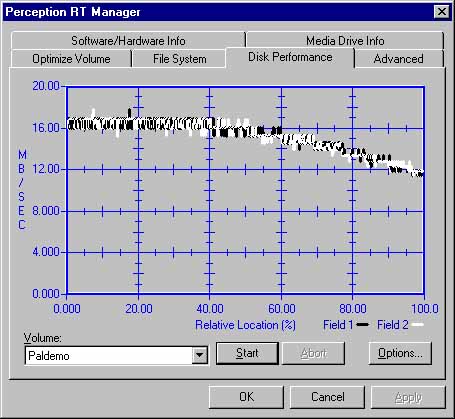This screenshot has width=455, height=419.
Task: Go to the File System tab
Action: click(179, 59)
